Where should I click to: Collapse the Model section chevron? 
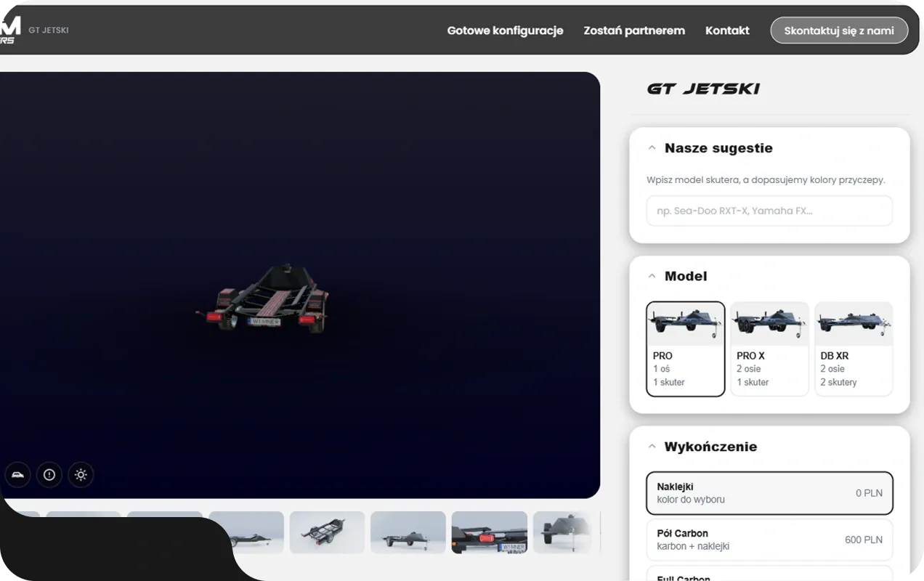652,276
